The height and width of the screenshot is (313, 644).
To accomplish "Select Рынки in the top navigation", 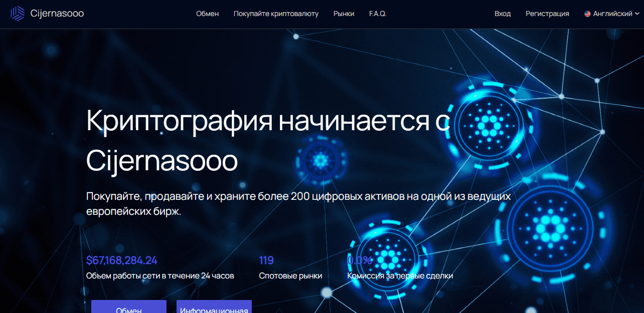I will pyautogui.click(x=344, y=14).
